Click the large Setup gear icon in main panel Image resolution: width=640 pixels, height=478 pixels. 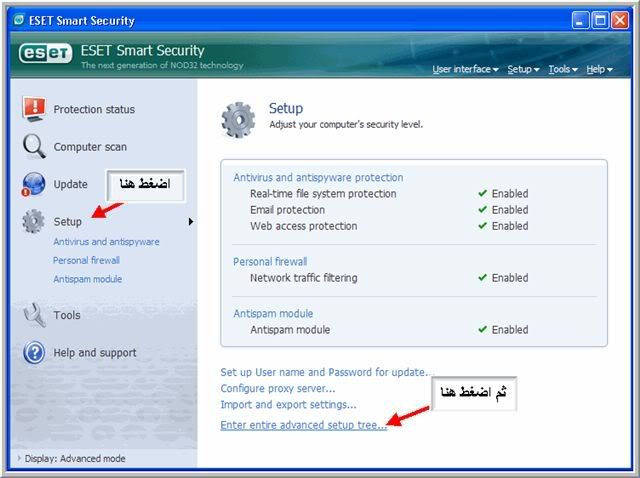click(x=238, y=120)
